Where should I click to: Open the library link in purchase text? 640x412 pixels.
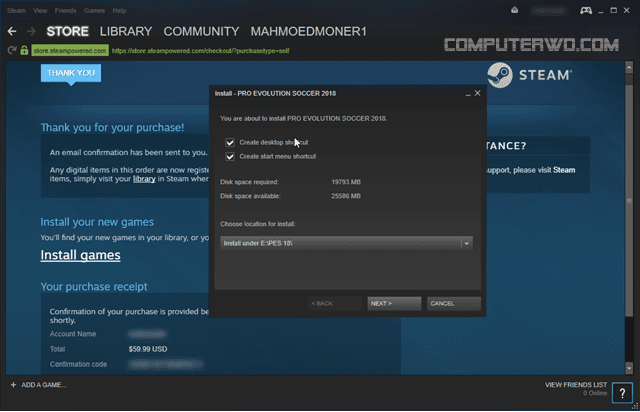tap(144, 179)
